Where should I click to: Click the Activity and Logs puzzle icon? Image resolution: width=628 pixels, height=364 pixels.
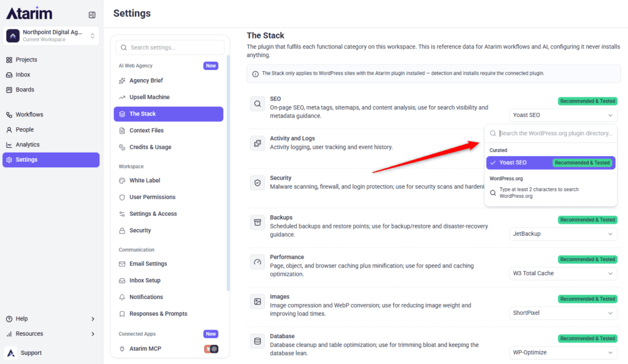click(258, 143)
